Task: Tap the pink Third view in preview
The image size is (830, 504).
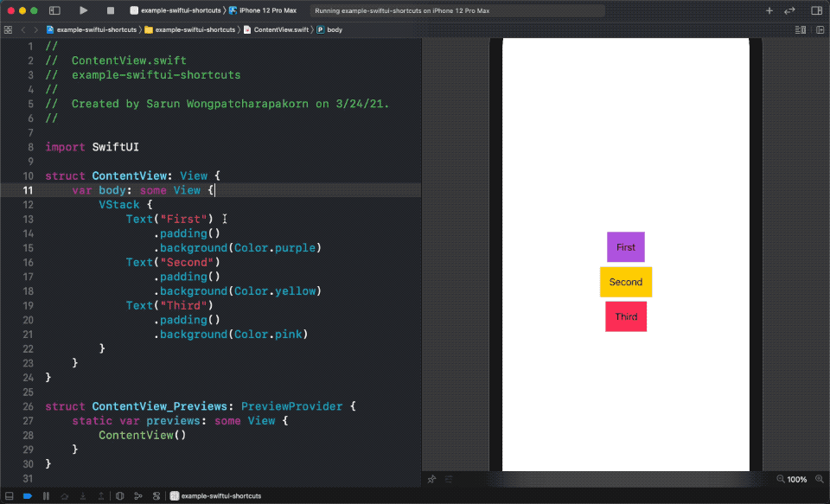Action: pyautogui.click(x=626, y=316)
